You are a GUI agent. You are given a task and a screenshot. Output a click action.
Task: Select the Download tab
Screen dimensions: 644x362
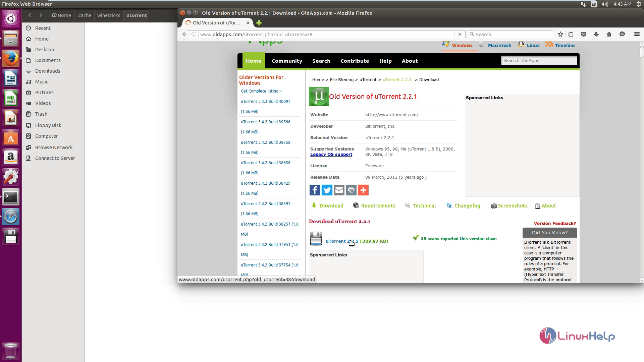tap(327, 206)
